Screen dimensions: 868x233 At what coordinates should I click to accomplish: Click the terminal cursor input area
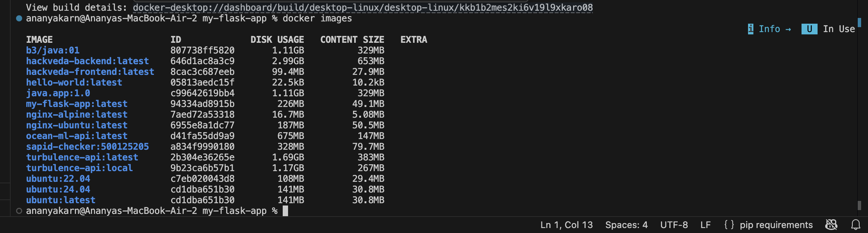click(x=285, y=211)
